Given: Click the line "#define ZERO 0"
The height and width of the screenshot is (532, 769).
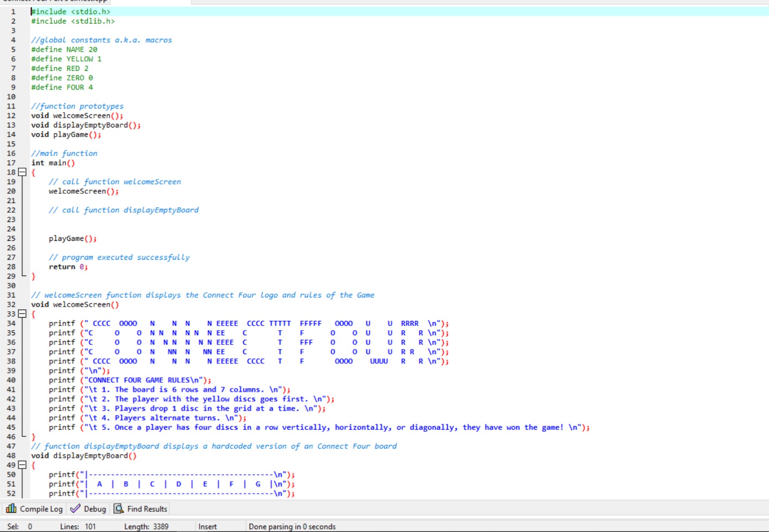Looking at the screenshot, I should [x=62, y=78].
